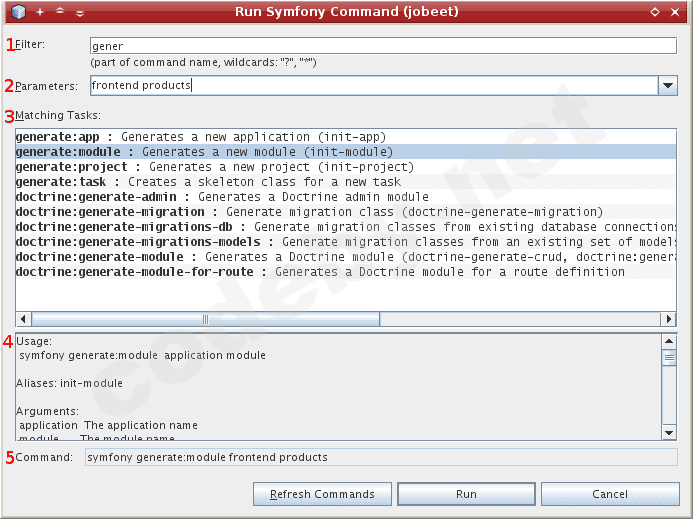Click the window menu cube icon
Screen dimensions: 693x519
(18, 12)
